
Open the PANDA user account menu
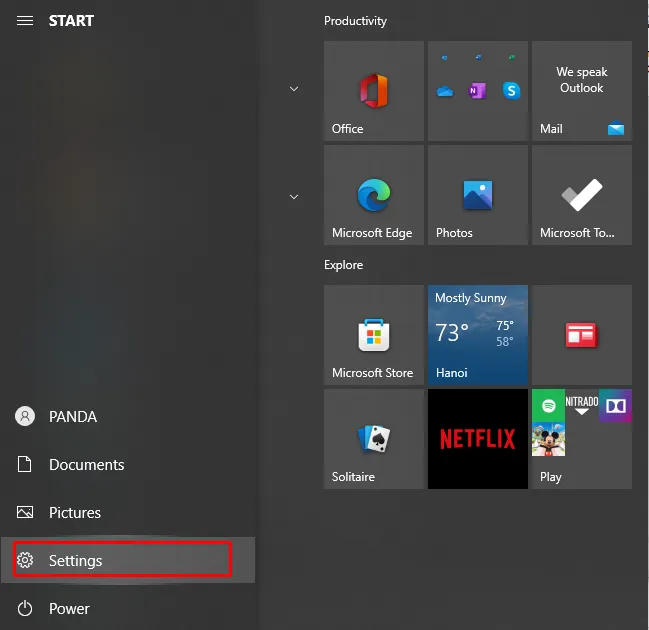pos(127,416)
